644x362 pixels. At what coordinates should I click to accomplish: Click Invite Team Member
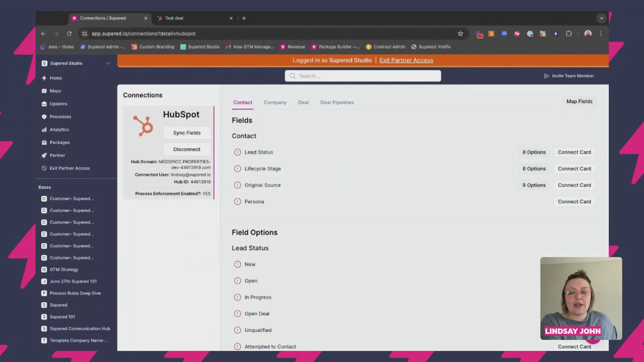[x=569, y=76]
